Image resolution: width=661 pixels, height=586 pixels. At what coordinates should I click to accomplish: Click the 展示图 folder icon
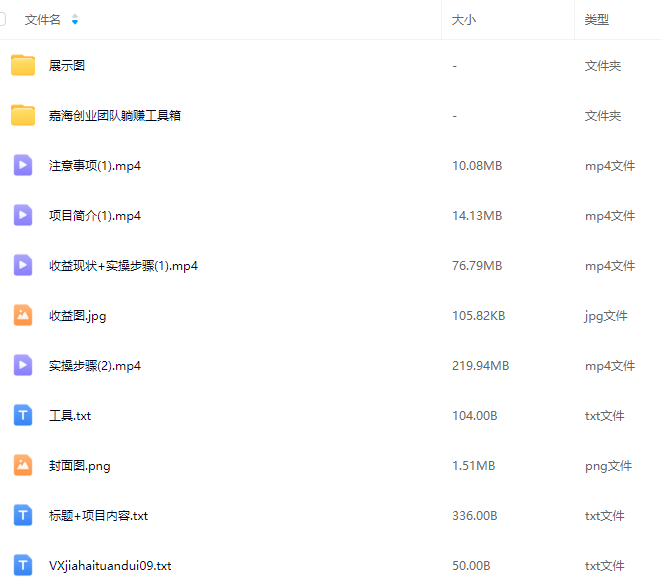(23, 66)
